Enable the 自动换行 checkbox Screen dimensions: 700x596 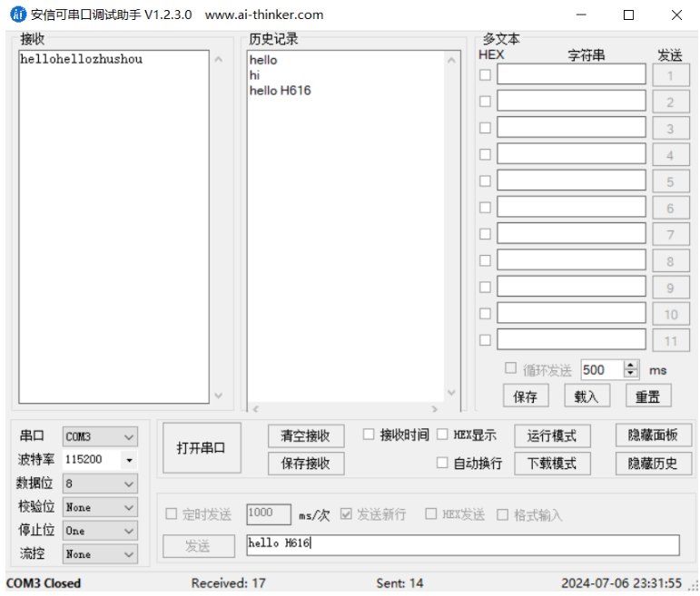442,463
